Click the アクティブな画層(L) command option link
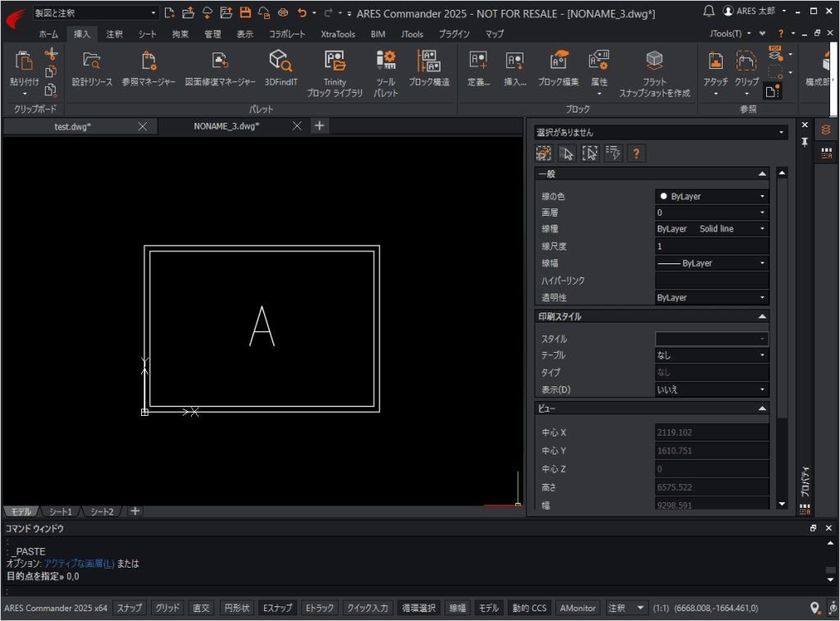This screenshot has height=621, width=840. pos(80,563)
